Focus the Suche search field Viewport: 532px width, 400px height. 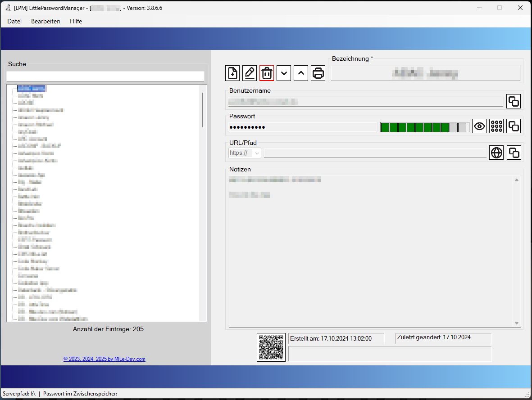(105, 76)
